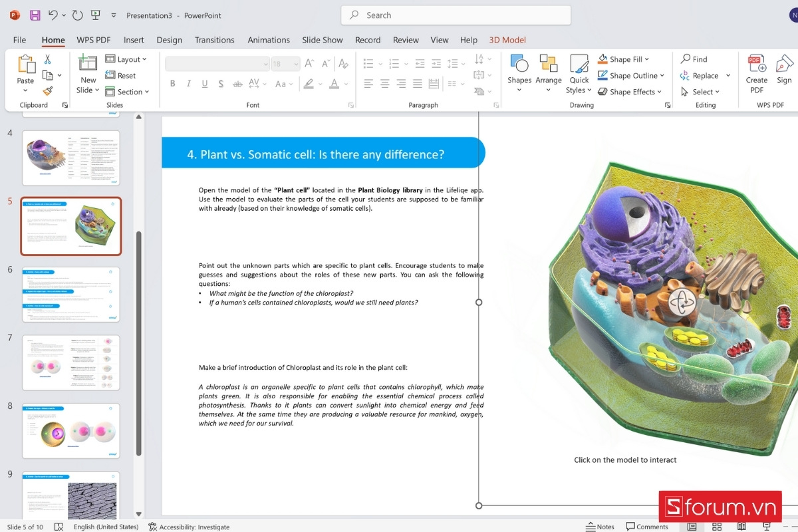Apply strikethrough formatting icon

(x=237, y=83)
